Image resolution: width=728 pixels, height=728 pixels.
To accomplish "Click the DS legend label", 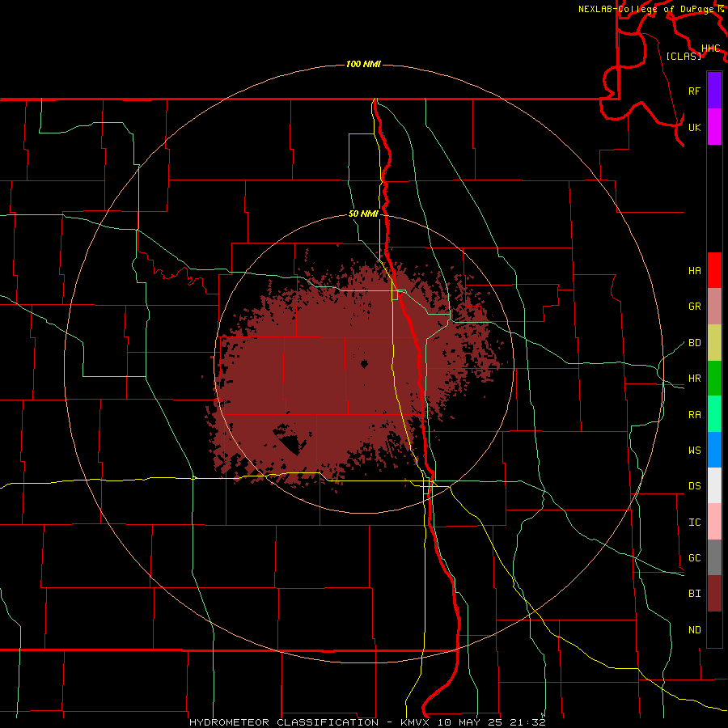I will tap(694, 486).
